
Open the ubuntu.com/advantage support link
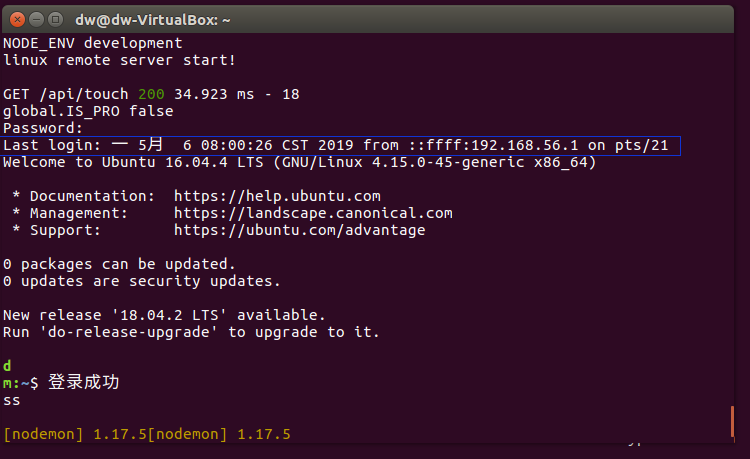[x=299, y=230]
